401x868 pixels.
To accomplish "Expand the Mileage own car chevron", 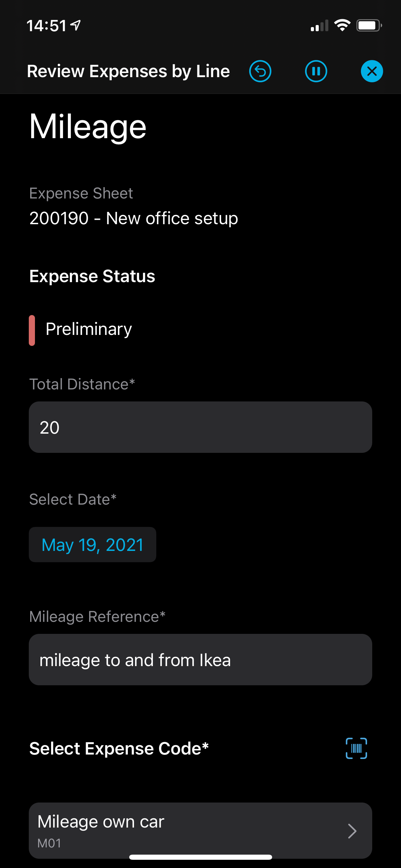I will (x=352, y=831).
